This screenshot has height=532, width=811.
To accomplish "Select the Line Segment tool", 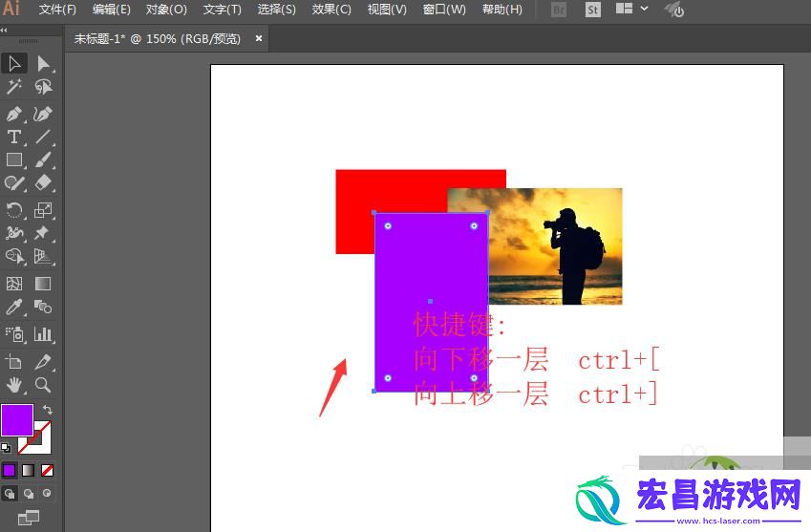I will 43,137.
